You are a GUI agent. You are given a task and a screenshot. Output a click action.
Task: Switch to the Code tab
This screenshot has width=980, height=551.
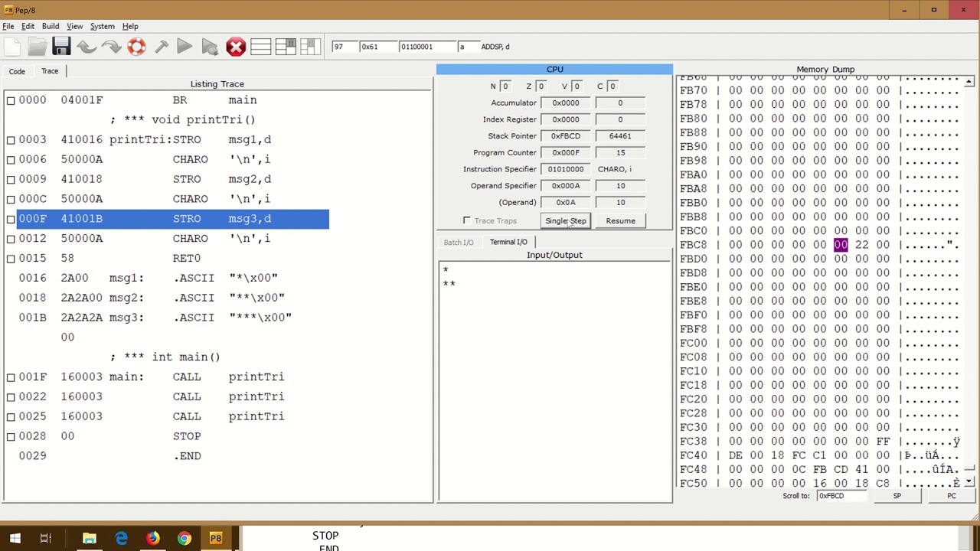(17, 71)
